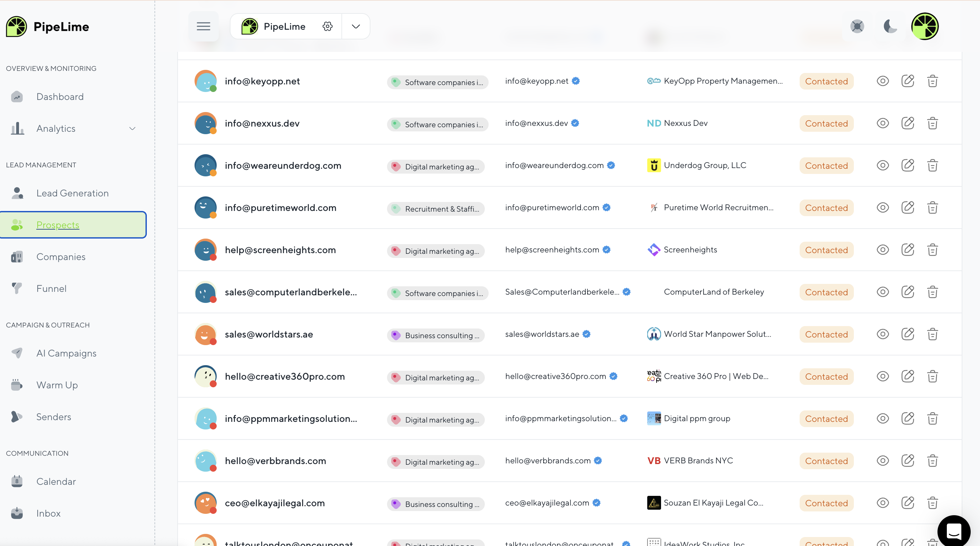
Task: Open the info@puretimeworld.com prospect name
Action: pos(280,208)
